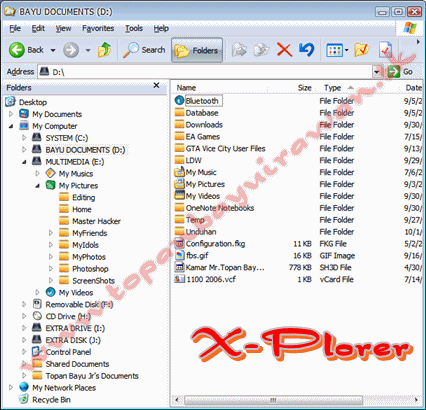Viewport: 426px width, 410px height.
Task: Select My Music folder in file list
Action: click(x=201, y=172)
